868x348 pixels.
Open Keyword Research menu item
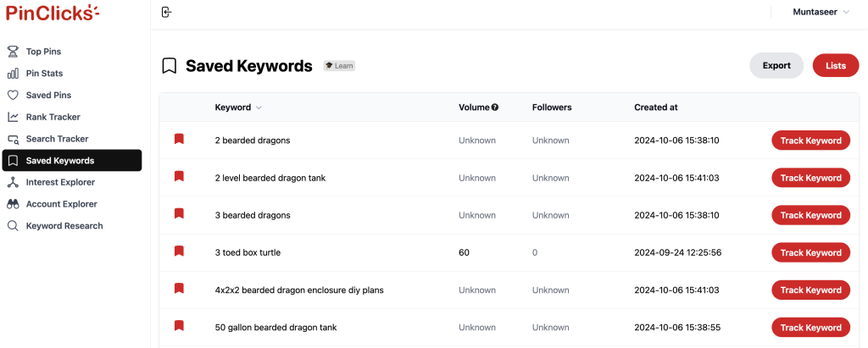tap(64, 226)
